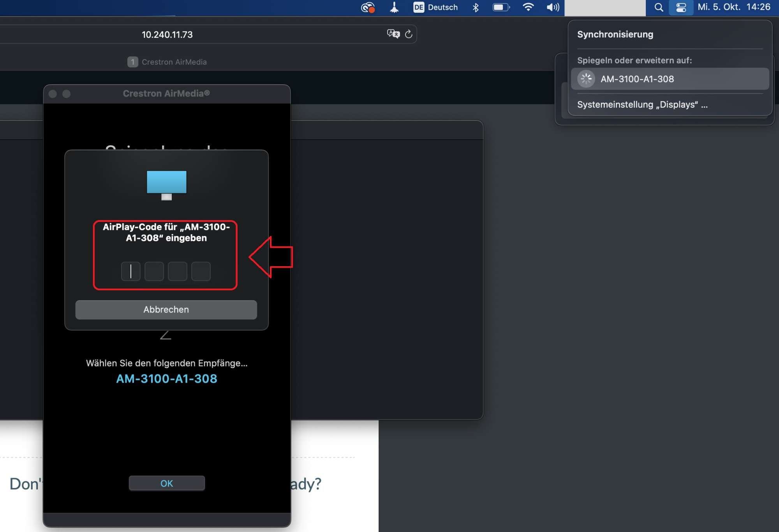
Task: Click the monitor display icon in AirPlay dialog
Action: 167,185
